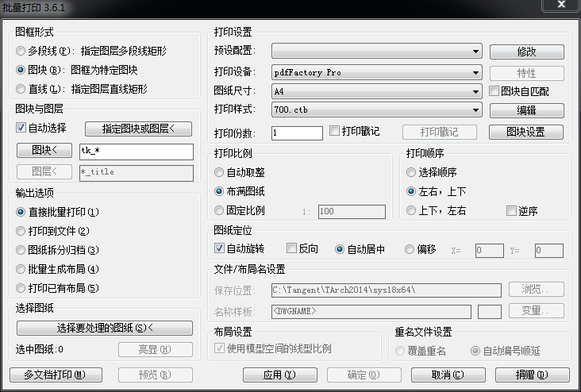Image resolution: width=581 pixels, height=392 pixels.
Task: Select 直线(L) frame type radio
Action: click(21, 89)
